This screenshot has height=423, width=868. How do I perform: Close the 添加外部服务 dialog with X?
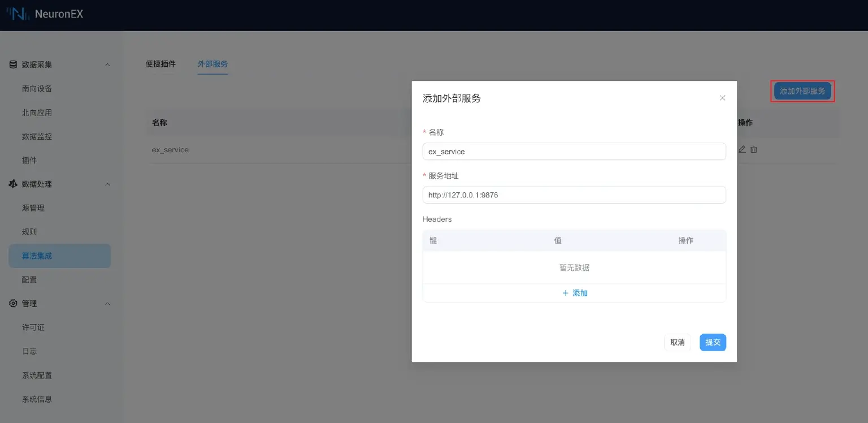click(722, 98)
